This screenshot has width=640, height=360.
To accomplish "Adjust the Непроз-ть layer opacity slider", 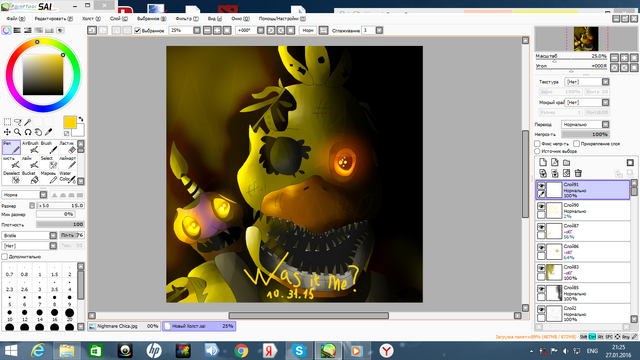I will click(585, 134).
